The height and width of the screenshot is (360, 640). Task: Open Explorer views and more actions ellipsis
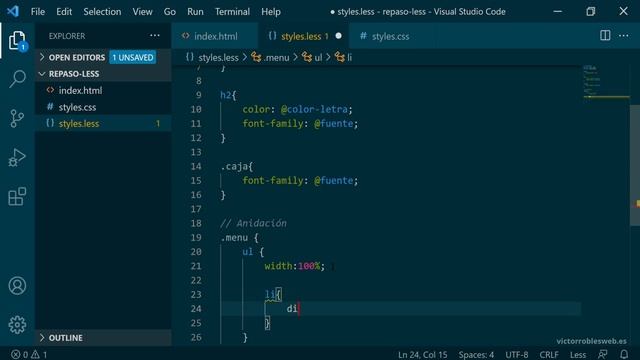pos(155,36)
